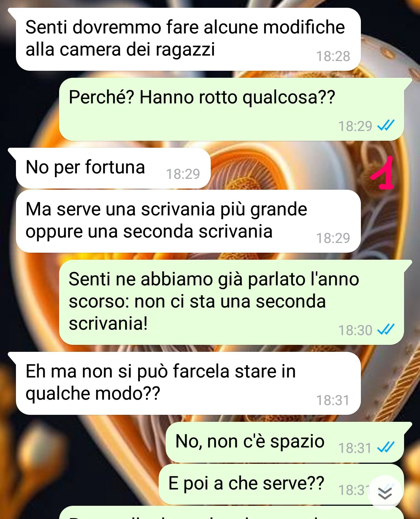Screen dimensions: 420x519
Task: Click blue read ticks on 'Hanno rotto qualcosa' message
Action: (x=386, y=125)
